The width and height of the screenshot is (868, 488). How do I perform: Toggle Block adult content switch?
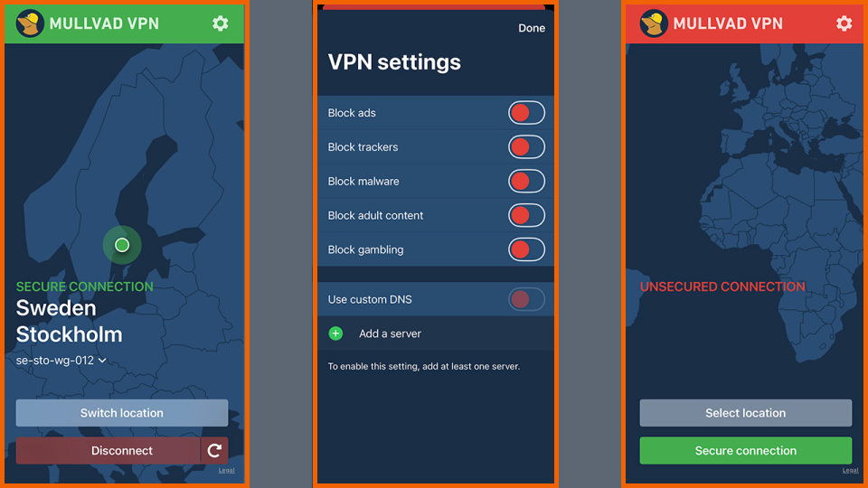point(526,216)
